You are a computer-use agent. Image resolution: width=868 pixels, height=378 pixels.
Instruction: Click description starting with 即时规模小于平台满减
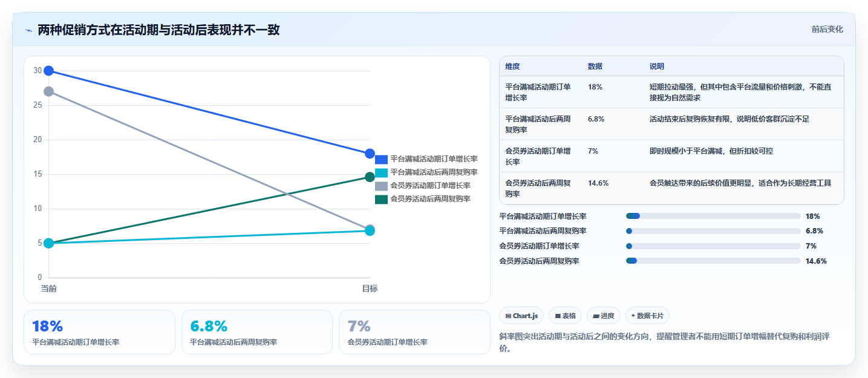tap(711, 151)
